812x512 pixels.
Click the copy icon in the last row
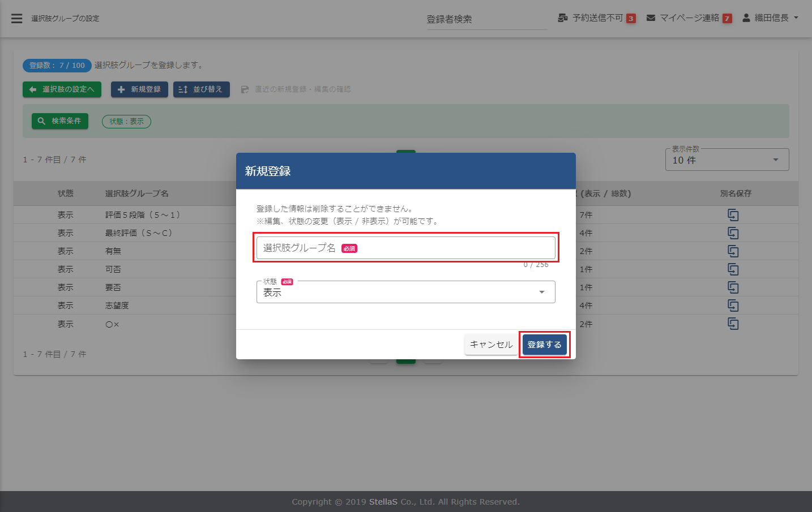coord(733,324)
